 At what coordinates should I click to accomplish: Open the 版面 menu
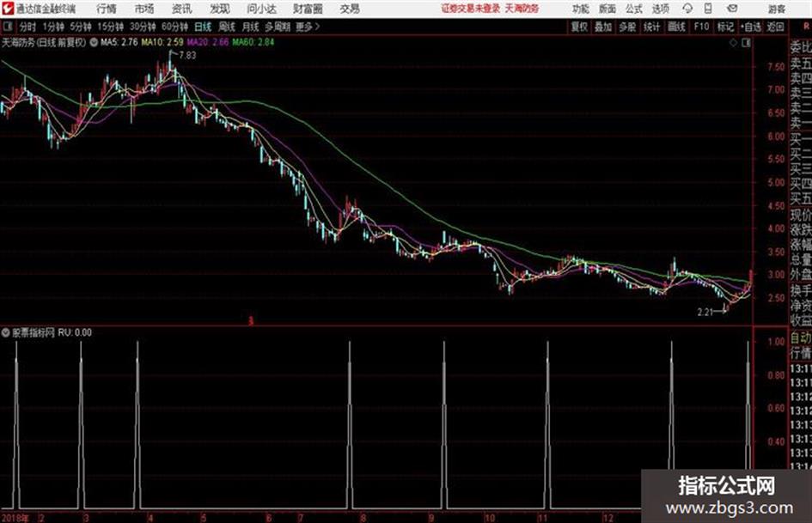click(x=607, y=9)
